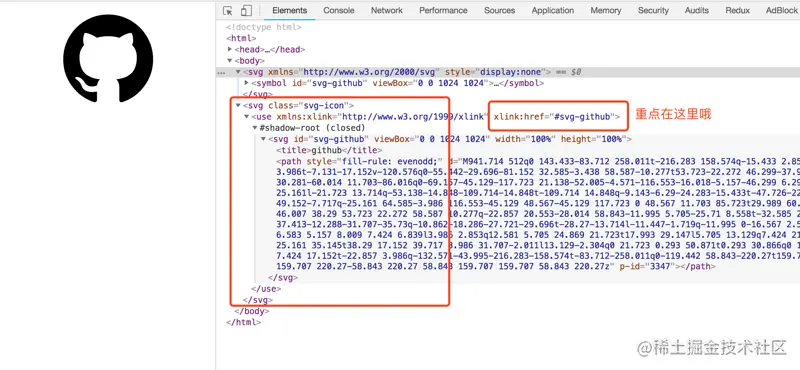
Task: Expand the head element arrow
Action: coord(230,50)
